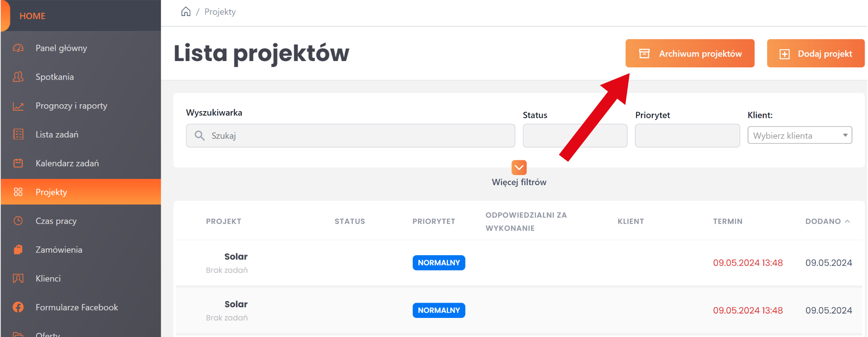Open the Archiwum projektów button
868x337 pixels.
click(690, 53)
